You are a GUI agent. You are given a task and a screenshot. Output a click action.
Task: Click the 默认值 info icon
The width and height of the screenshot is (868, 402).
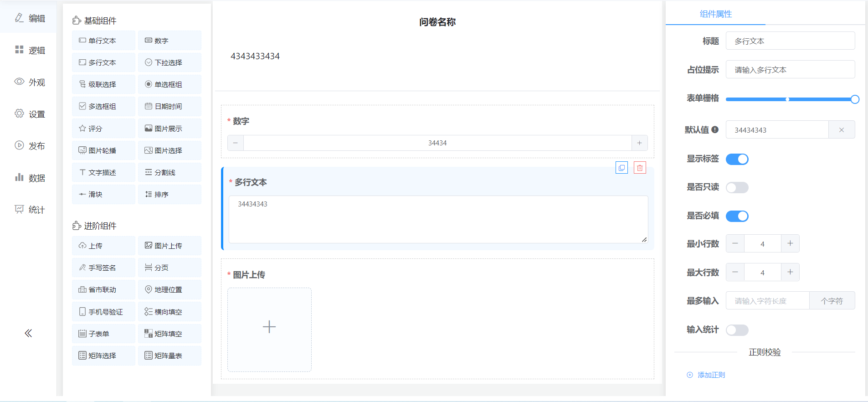click(x=715, y=129)
